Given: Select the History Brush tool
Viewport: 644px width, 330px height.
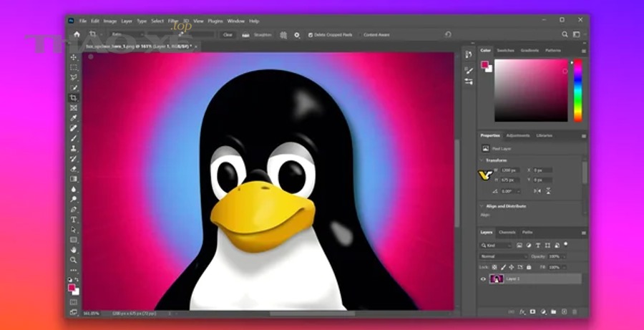Looking at the screenshot, I should click(x=74, y=159).
